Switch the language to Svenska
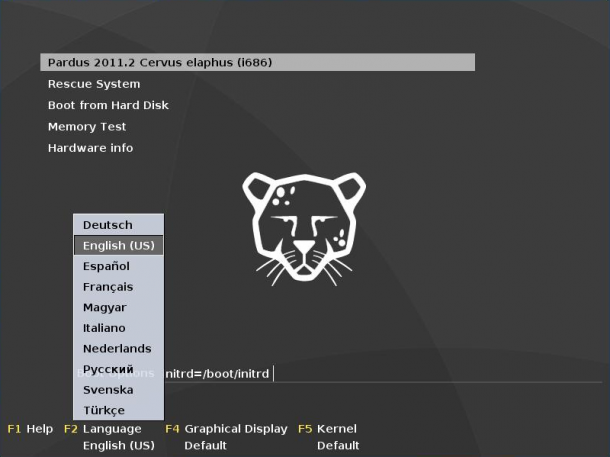 point(118,390)
